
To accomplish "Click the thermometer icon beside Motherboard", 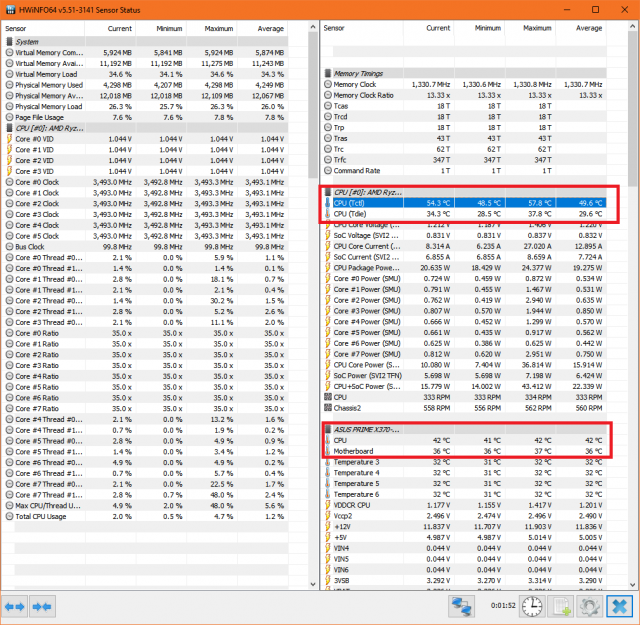I will coord(327,451).
